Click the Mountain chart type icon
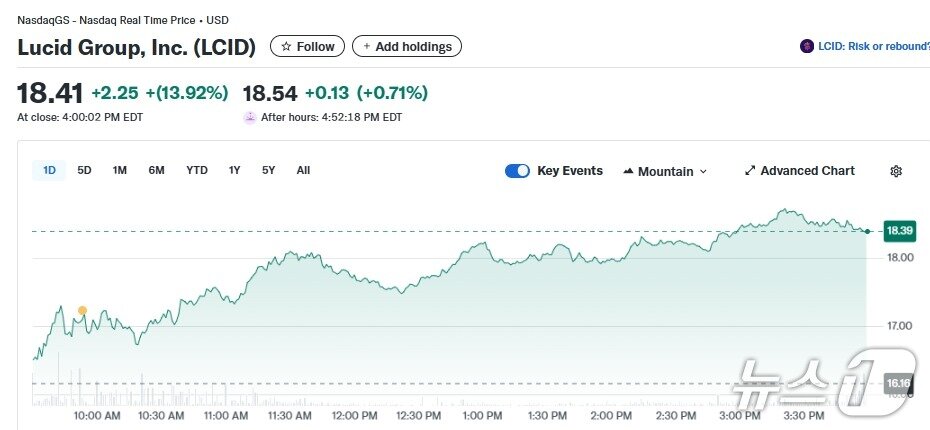This screenshot has height=430, width=930. tap(629, 171)
